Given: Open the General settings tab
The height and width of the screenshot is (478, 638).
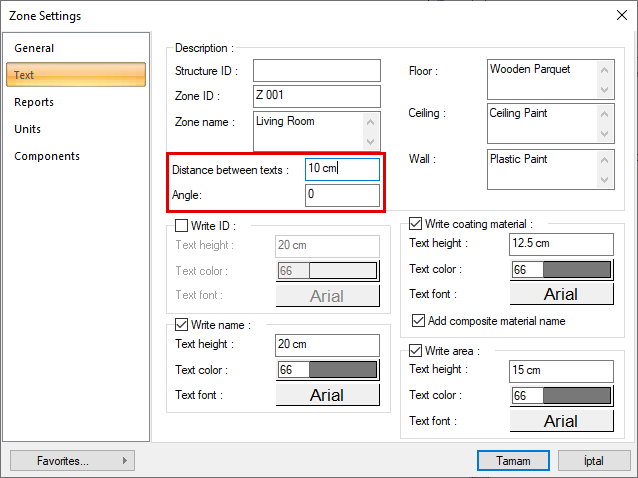Looking at the screenshot, I should [x=35, y=48].
